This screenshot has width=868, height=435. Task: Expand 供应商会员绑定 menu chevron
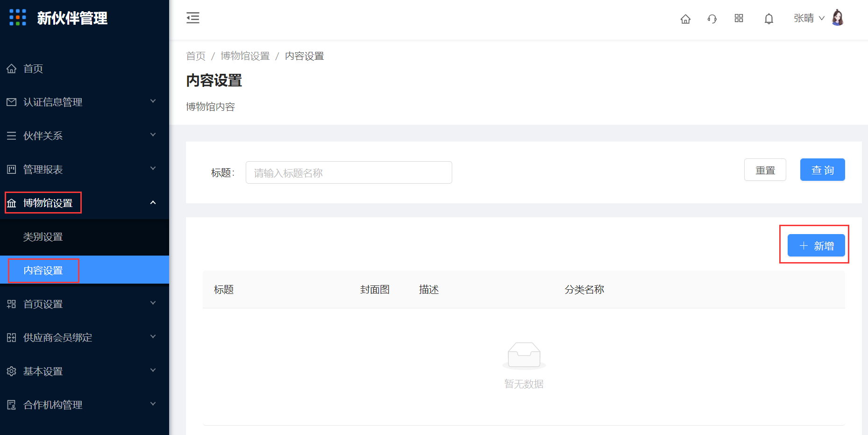[153, 337]
